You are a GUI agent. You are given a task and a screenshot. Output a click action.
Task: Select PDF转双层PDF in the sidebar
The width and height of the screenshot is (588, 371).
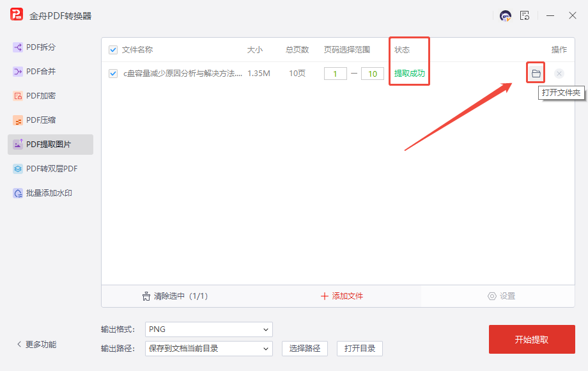(x=50, y=169)
